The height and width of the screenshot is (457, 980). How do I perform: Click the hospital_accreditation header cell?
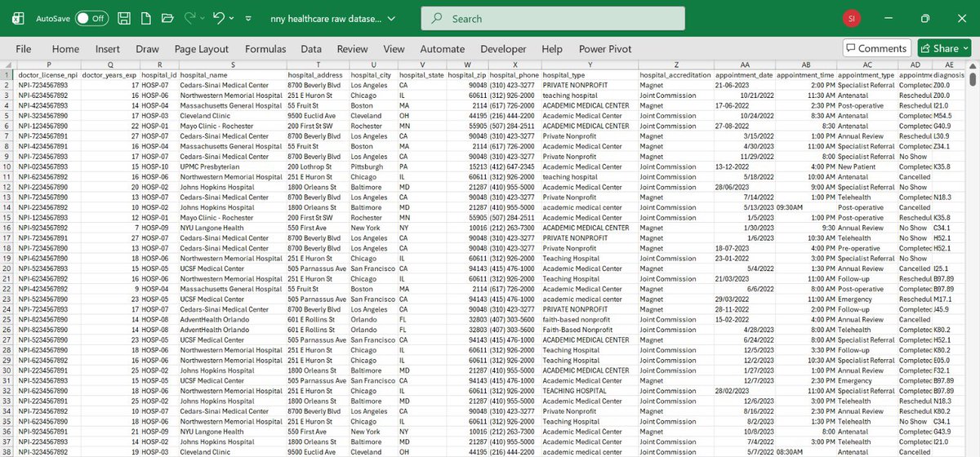pyautogui.click(x=675, y=74)
